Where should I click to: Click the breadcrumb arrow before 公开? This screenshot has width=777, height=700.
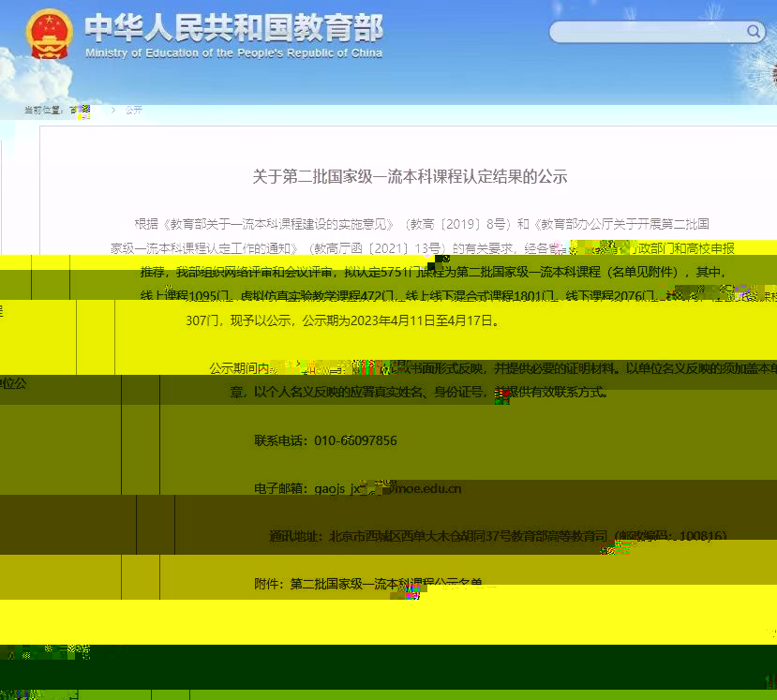[114, 110]
